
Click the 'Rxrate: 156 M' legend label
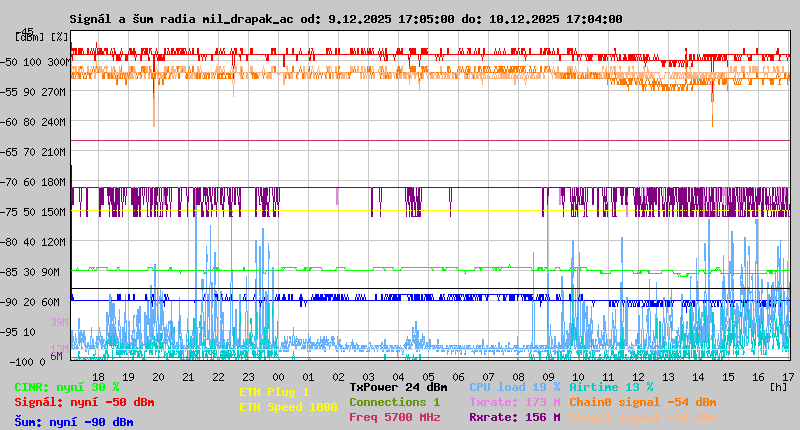515,417
